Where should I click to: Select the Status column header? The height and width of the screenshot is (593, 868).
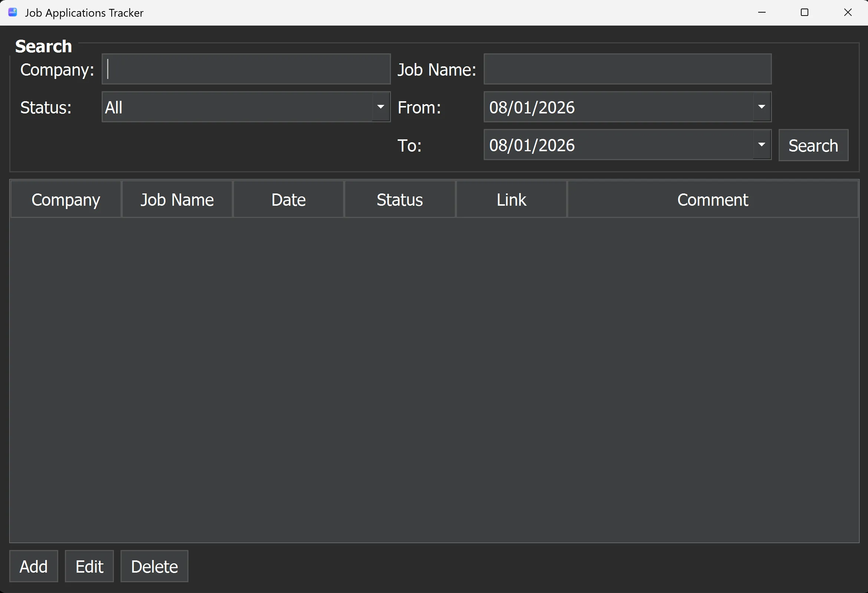click(x=399, y=199)
